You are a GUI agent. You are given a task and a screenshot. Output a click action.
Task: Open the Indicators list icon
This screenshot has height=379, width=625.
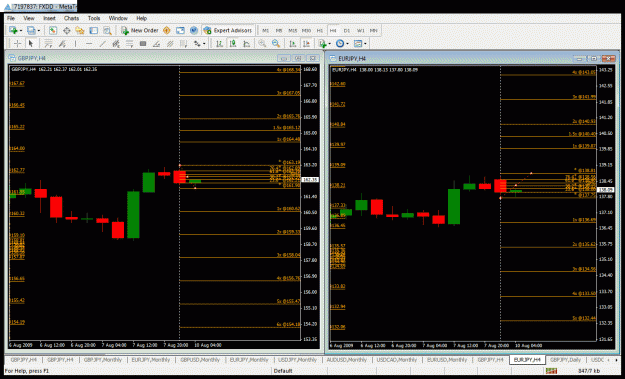pos(322,43)
